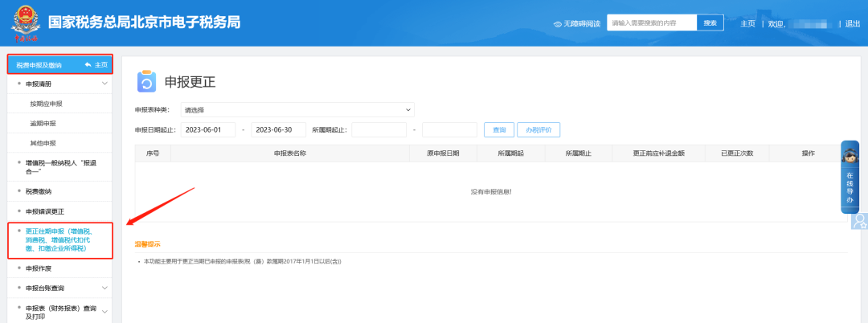
Task: Select 按期应申报 in the sidebar
Action: point(46,104)
